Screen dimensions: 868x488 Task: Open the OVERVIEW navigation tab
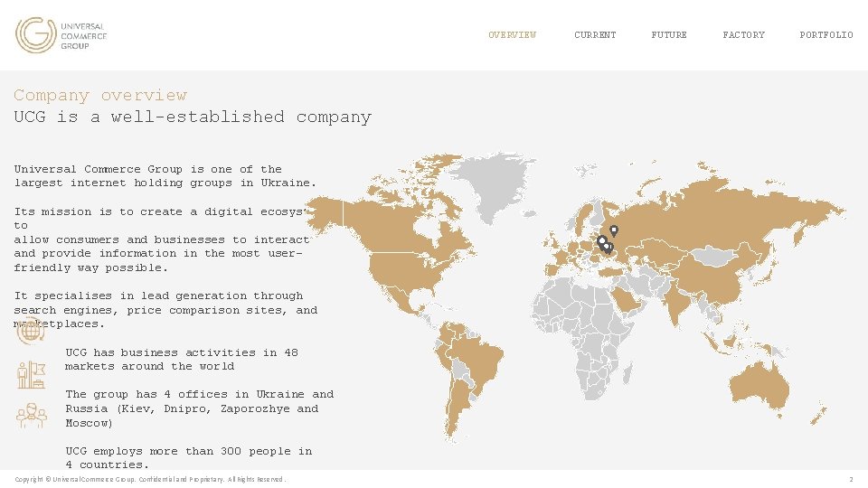512,35
